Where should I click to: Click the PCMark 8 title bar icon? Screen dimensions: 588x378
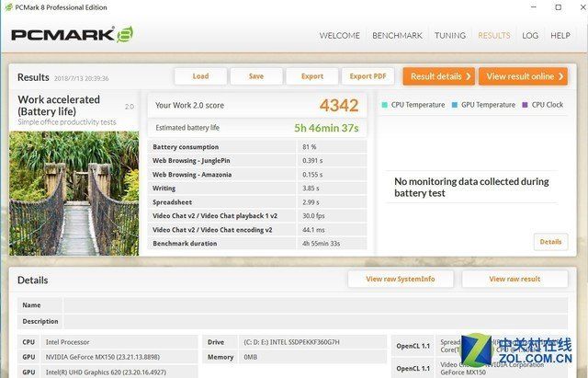(x=8, y=7)
